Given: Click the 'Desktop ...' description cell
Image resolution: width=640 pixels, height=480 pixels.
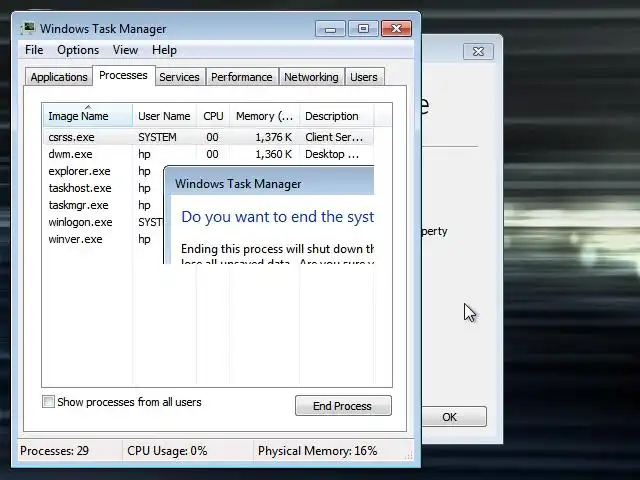Looking at the screenshot, I should click(x=332, y=154).
